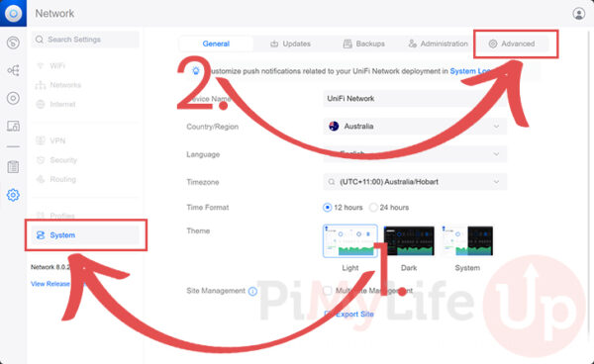
Task: Expand the Language dropdown
Action: coord(415,154)
